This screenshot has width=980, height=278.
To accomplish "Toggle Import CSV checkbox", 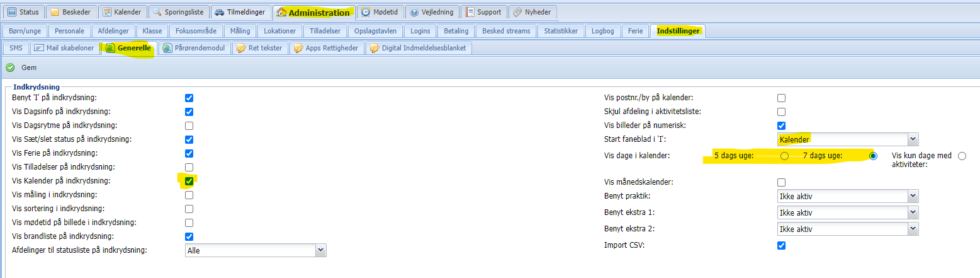I will click(781, 245).
